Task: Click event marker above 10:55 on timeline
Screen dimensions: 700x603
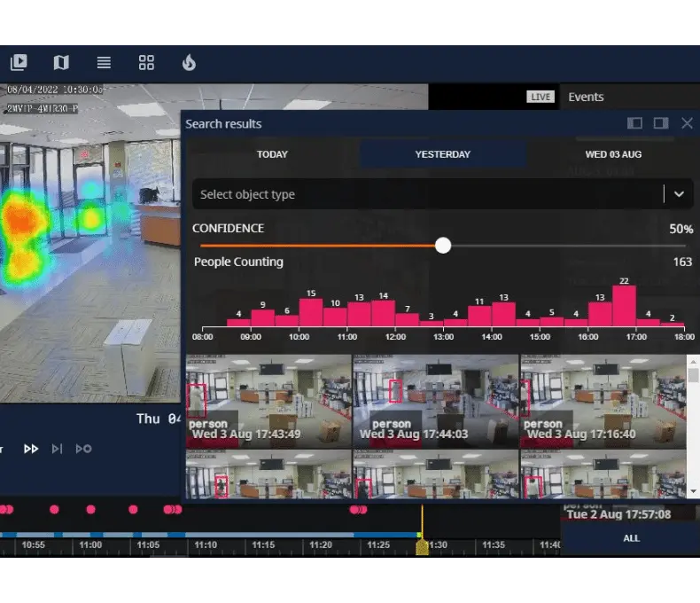Action: pos(54,510)
